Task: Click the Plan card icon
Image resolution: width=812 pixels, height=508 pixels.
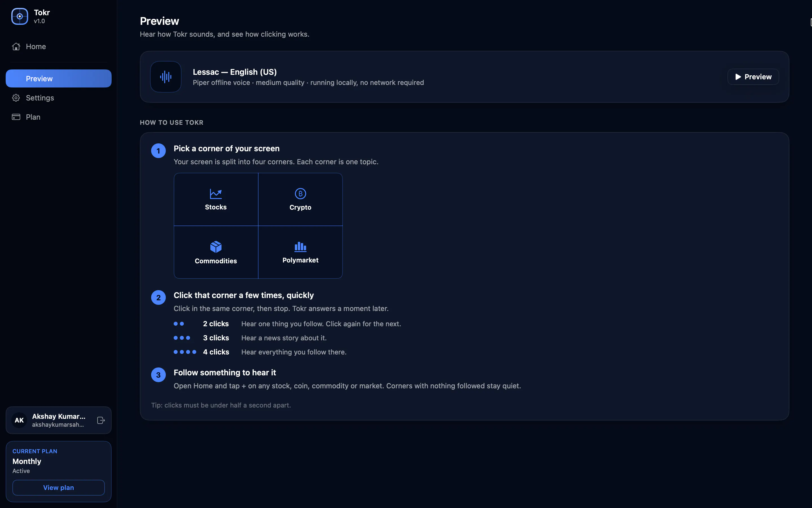Action: [16, 117]
